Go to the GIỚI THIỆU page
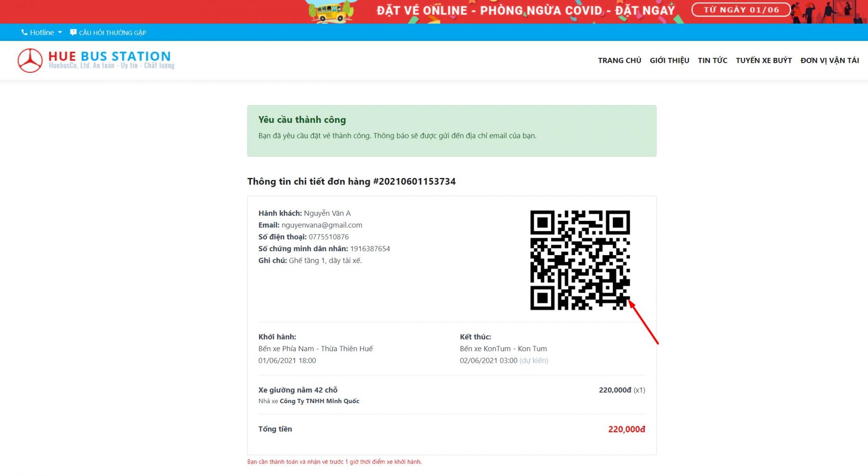The image size is (868, 476). pos(669,60)
